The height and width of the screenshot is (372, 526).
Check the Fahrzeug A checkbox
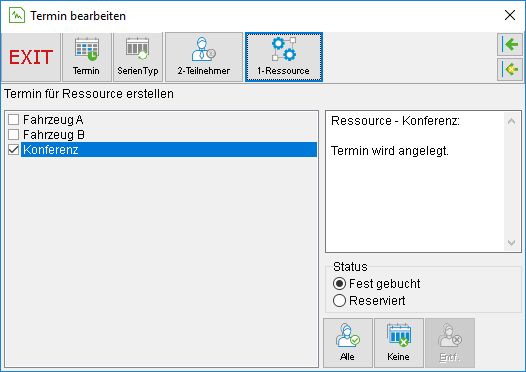point(13,119)
